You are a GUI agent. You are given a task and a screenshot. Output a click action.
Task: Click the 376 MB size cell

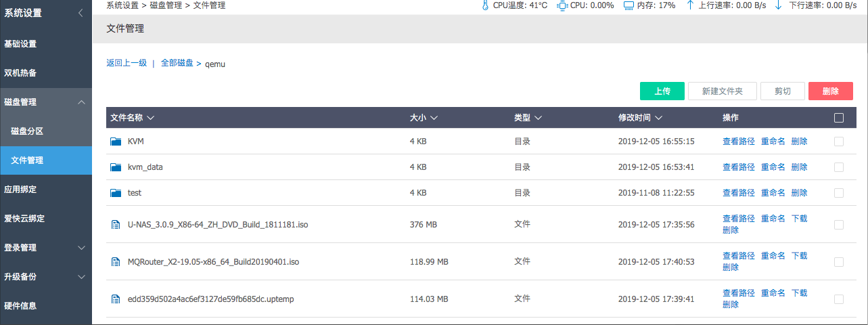(x=424, y=224)
